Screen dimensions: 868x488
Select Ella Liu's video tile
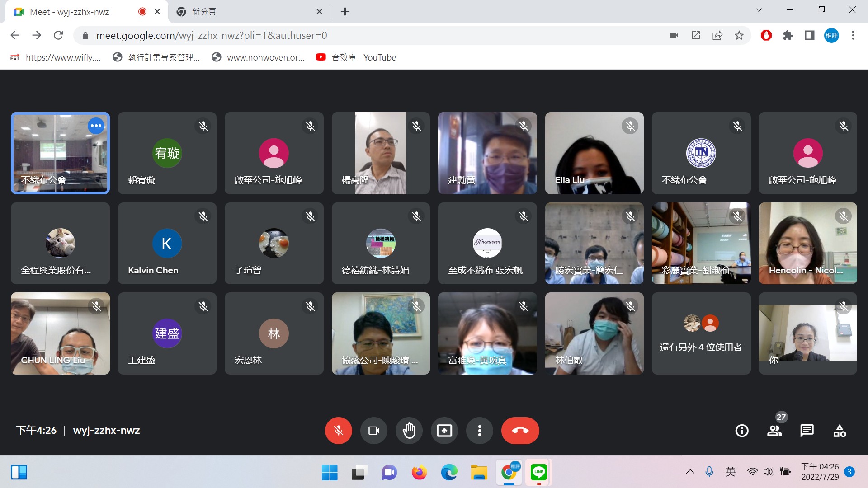tap(594, 153)
